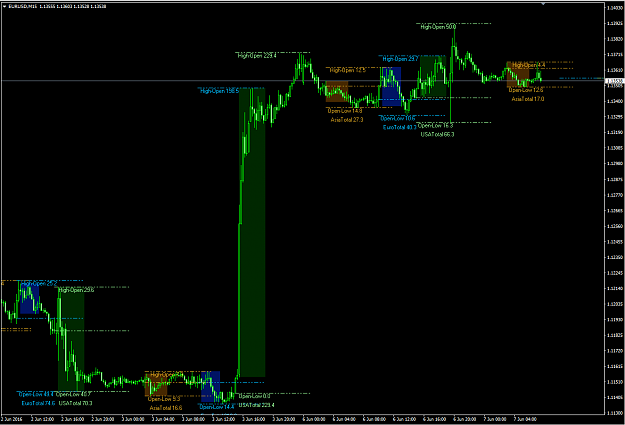Select the 'High-Open 29.7' blue label

coord(400,59)
